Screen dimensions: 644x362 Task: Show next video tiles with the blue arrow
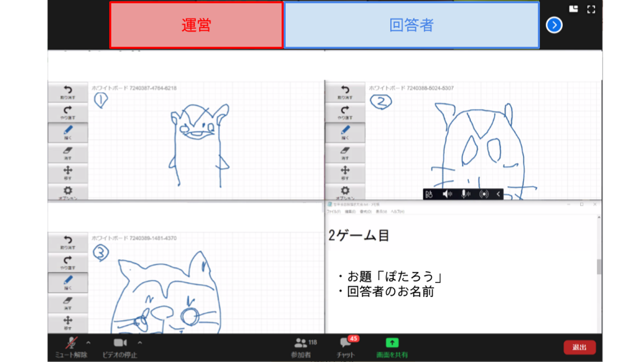554,25
